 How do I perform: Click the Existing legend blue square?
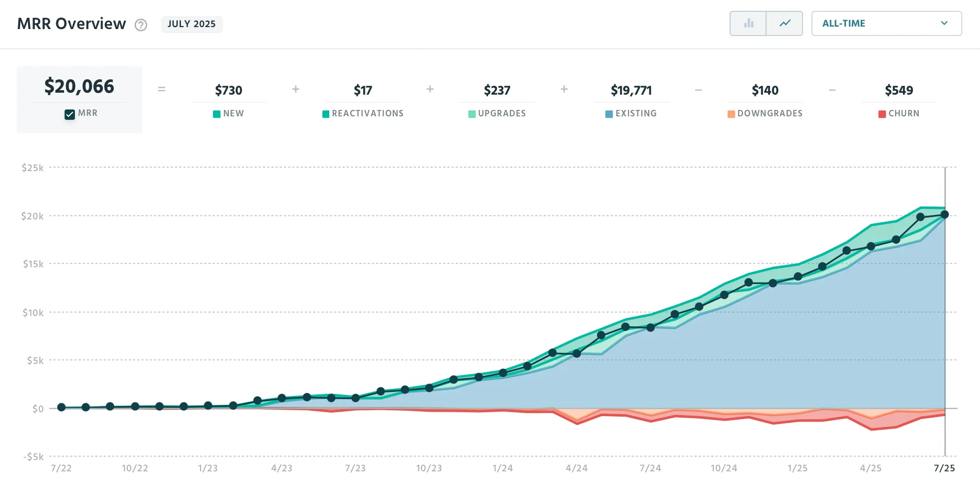click(x=609, y=114)
